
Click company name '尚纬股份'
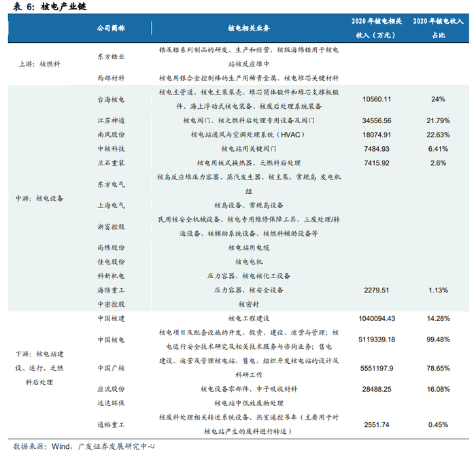point(111,248)
